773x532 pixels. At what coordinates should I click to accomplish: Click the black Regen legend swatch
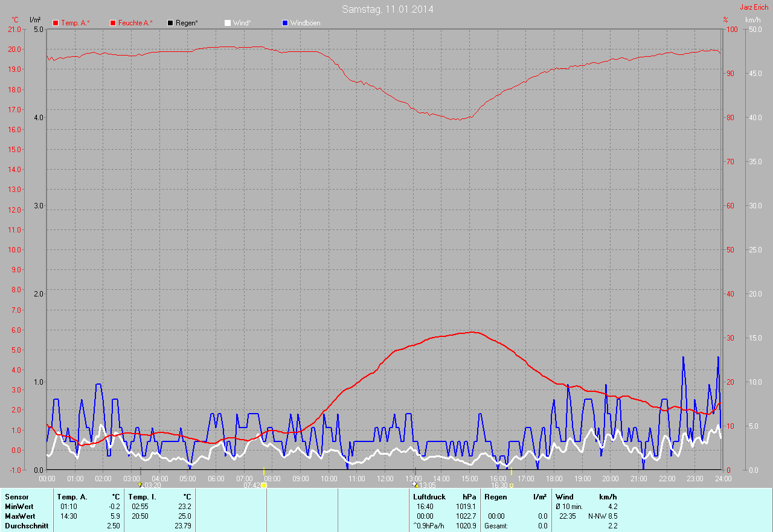(x=170, y=23)
